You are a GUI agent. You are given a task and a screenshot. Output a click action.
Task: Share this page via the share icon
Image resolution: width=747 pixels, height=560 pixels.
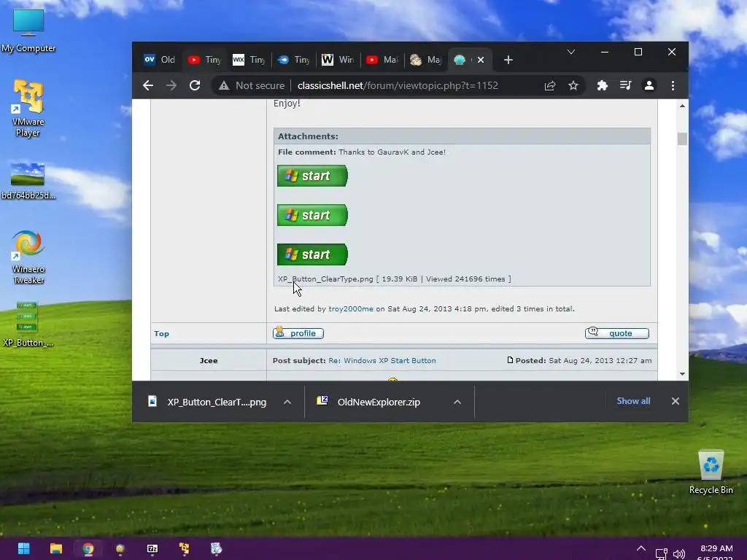pyautogui.click(x=550, y=86)
